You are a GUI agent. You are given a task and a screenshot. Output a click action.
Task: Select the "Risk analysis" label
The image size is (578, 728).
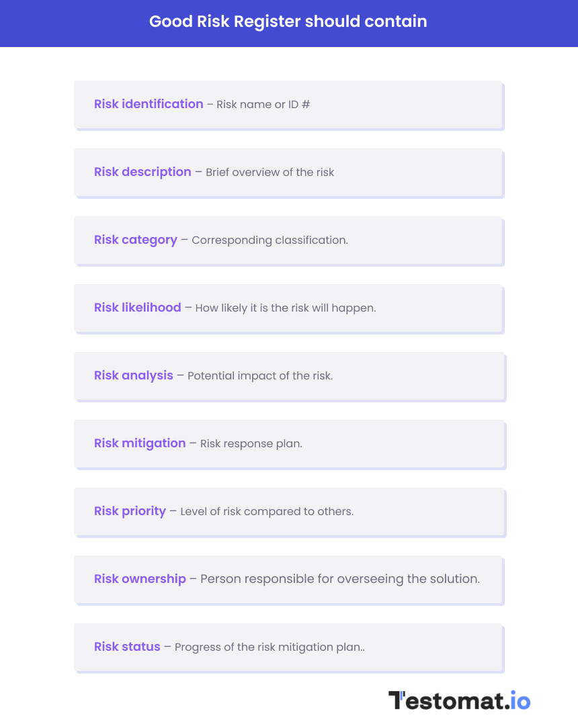(134, 375)
